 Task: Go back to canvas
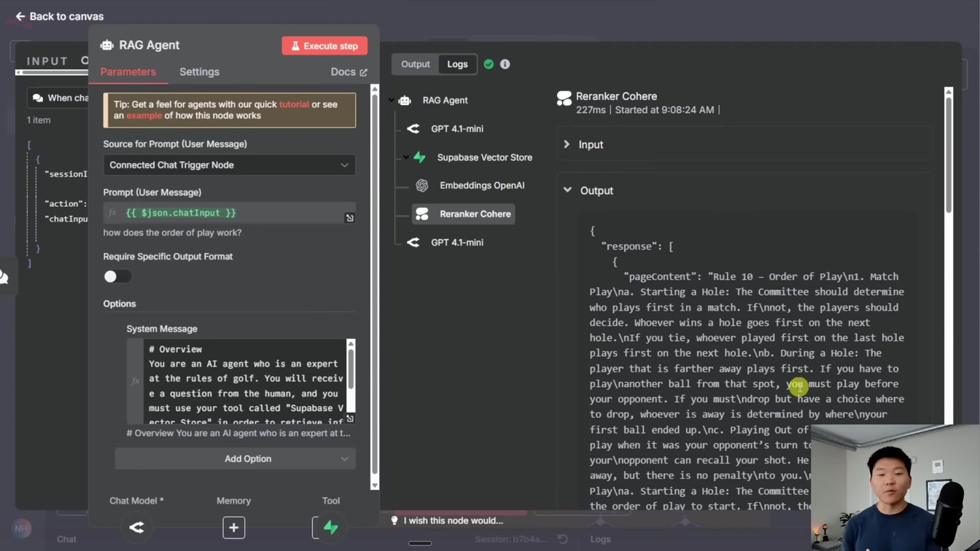point(59,16)
